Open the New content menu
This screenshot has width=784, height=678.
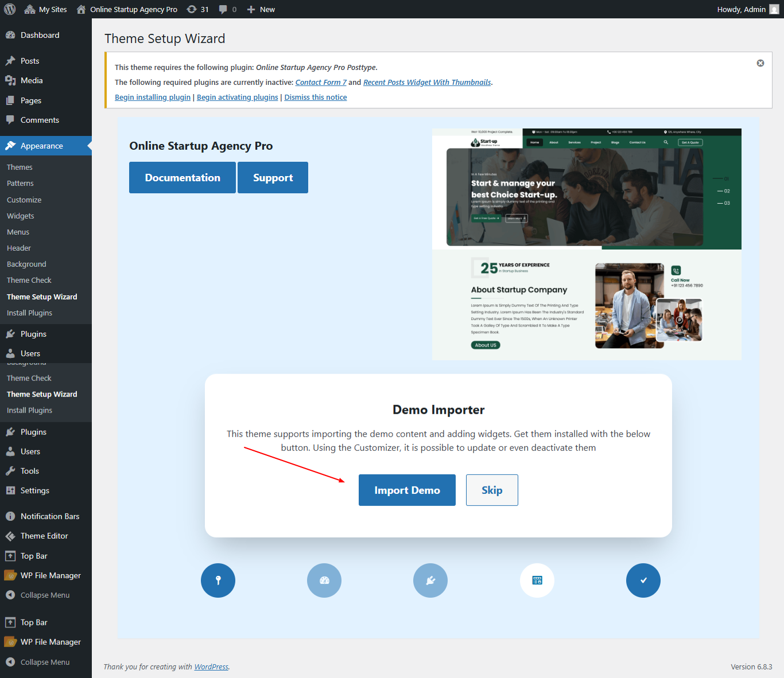click(261, 9)
